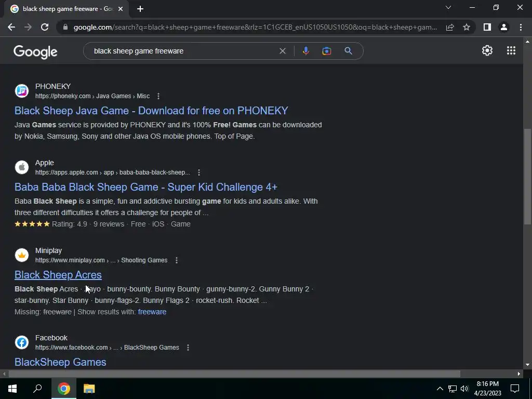Open the Chrome profile menu
The image size is (532, 399).
click(x=504, y=27)
